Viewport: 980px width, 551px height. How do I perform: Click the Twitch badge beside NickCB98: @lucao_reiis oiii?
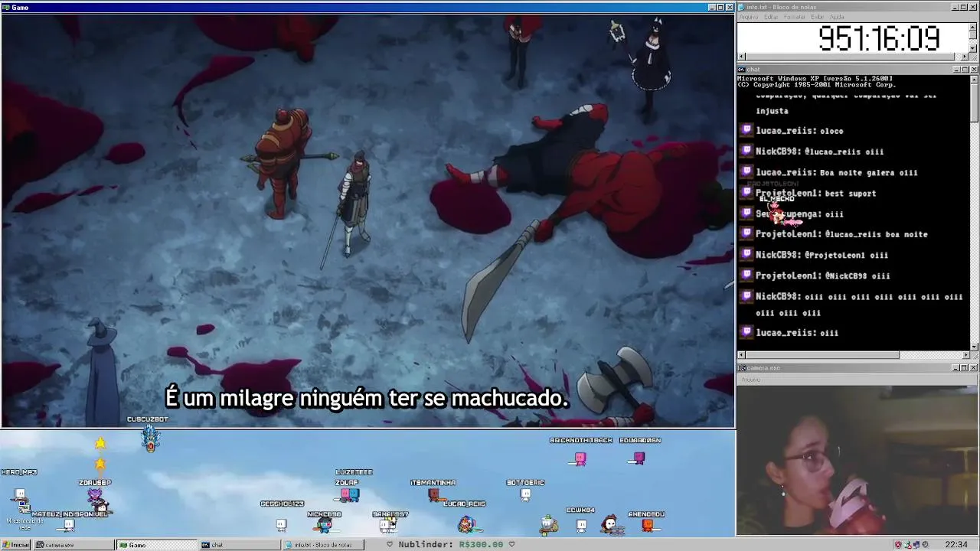tap(747, 151)
